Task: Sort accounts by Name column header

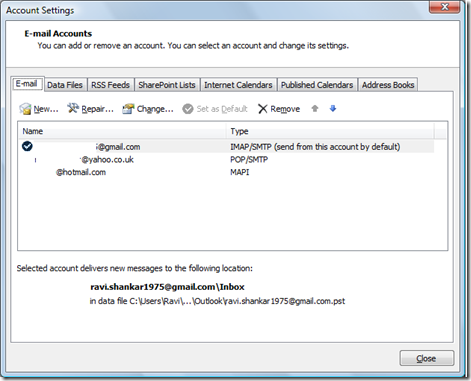Action: coord(122,131)
